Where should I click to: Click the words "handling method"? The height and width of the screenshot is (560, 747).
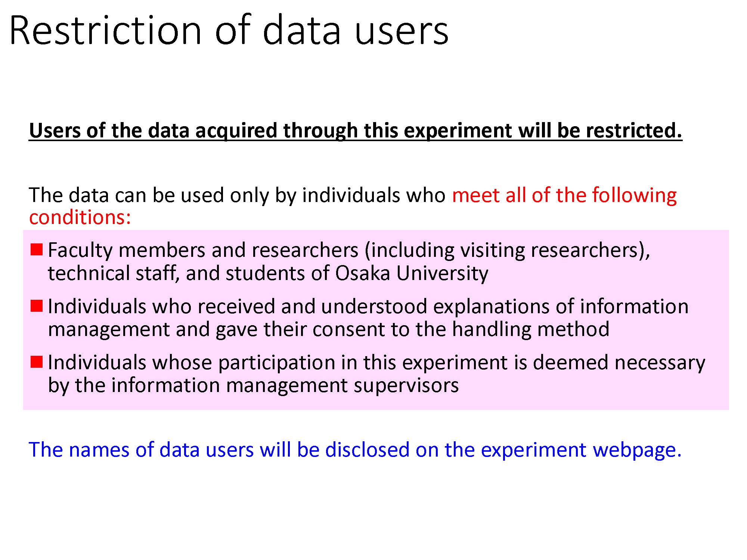pyautogui.click(x=530, y=329)
